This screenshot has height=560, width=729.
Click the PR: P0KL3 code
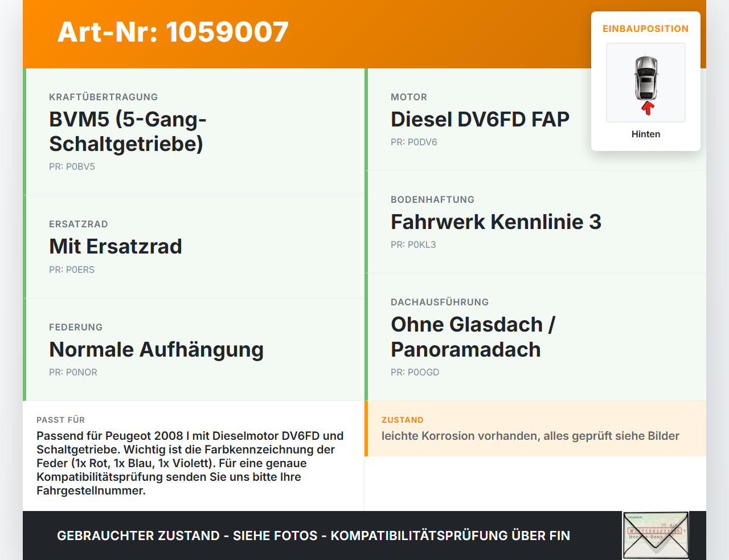click(413, 245)
